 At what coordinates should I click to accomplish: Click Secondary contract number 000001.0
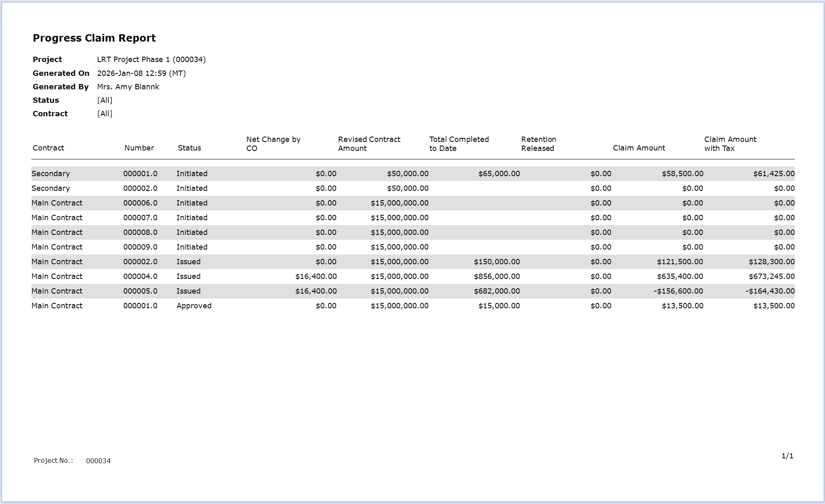tap(140, 174)
